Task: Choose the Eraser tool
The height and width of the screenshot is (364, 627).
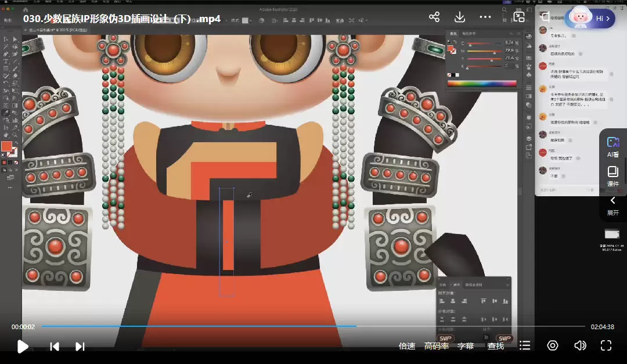Action: [x=15, y=76]
